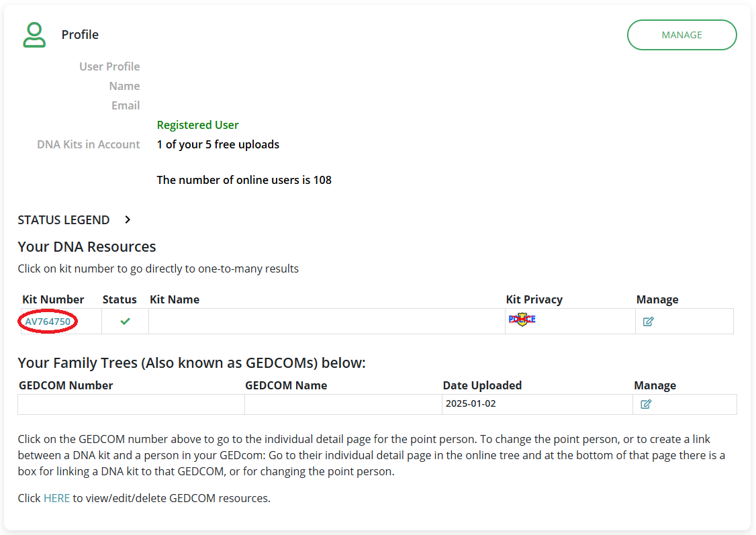Click the GEDCOM Number column header
The width and height of the screenshot is (756, 535).
[66, 385]
